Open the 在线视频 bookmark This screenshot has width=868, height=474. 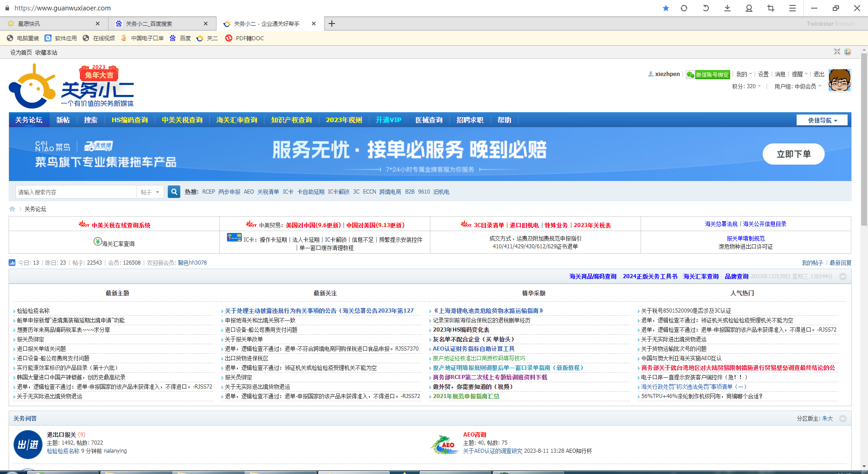(x=99, y=38)
